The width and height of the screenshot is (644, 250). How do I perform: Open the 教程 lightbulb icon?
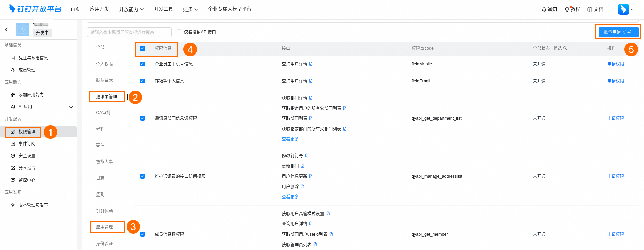567,9
